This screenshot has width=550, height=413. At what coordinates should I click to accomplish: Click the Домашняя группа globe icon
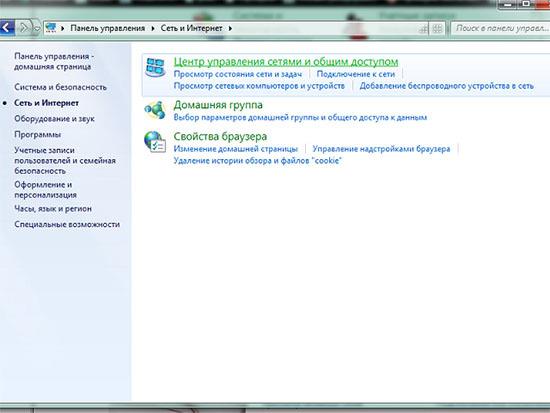[x=155, y=110]
